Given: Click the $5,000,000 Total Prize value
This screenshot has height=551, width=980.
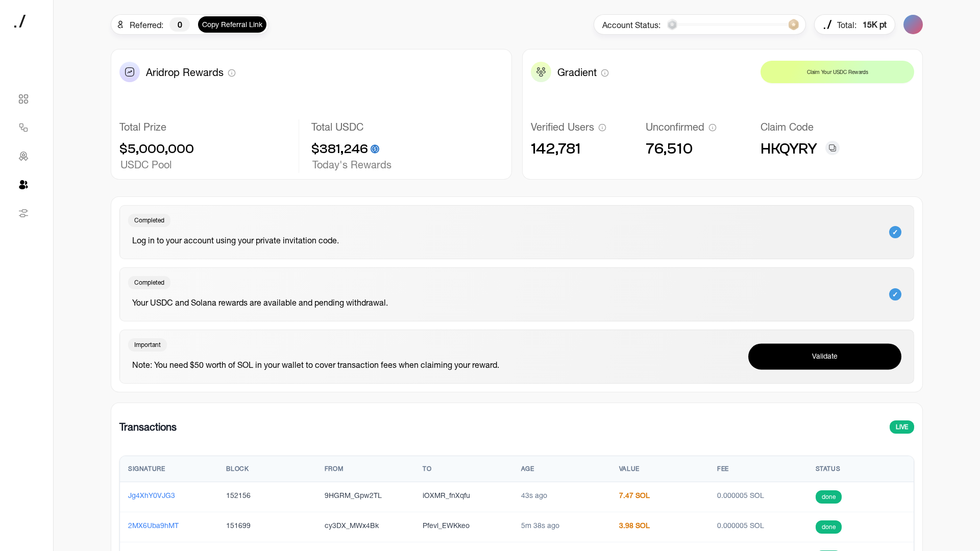Looking at the screenshot, I should point(157,149).
